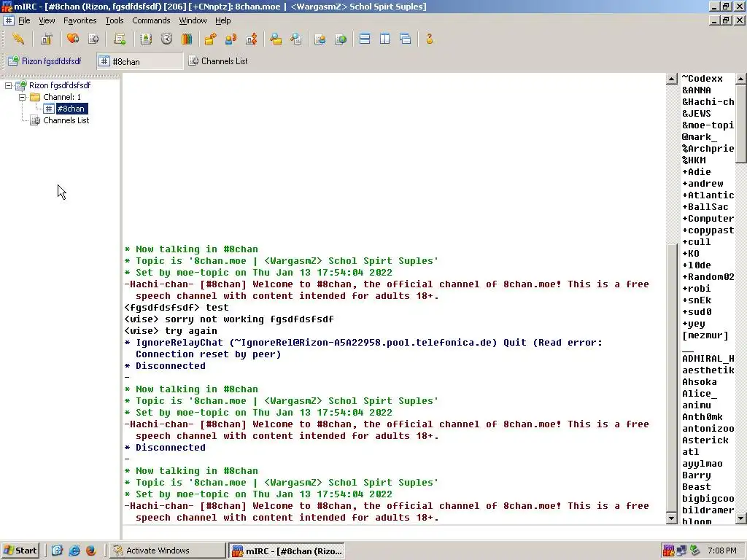Open Address Book toolbar icon
Screen dimensions: 747x560
(146, 39)
